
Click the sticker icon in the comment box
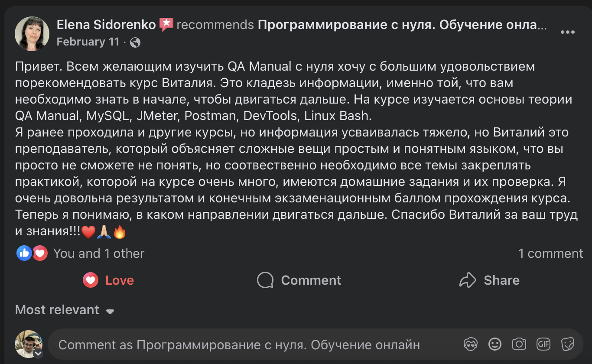click(567, 344)
